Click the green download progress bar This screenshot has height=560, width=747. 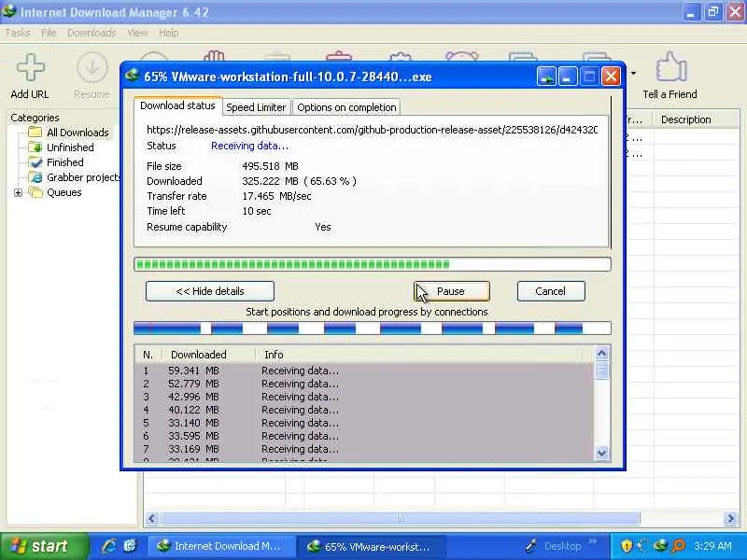tap(373, 264)
